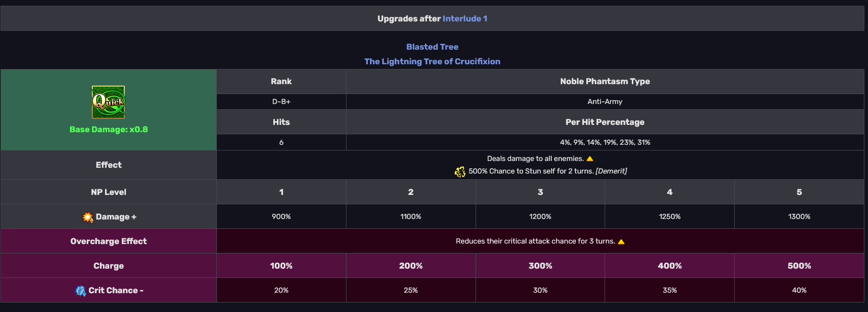The image size is (868, 312).
Task: Open The Lightning Tree of Crucifixion link
Action: click(432, 62)
